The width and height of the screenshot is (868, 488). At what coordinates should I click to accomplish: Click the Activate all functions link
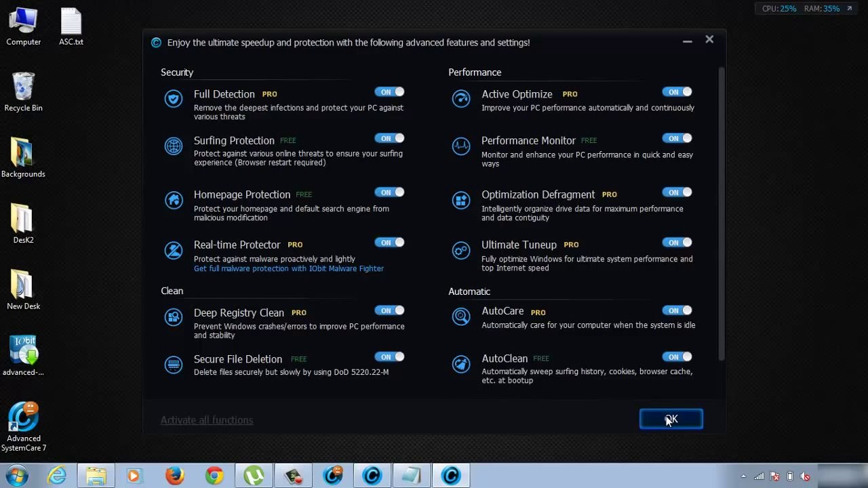tap(207, 420)
